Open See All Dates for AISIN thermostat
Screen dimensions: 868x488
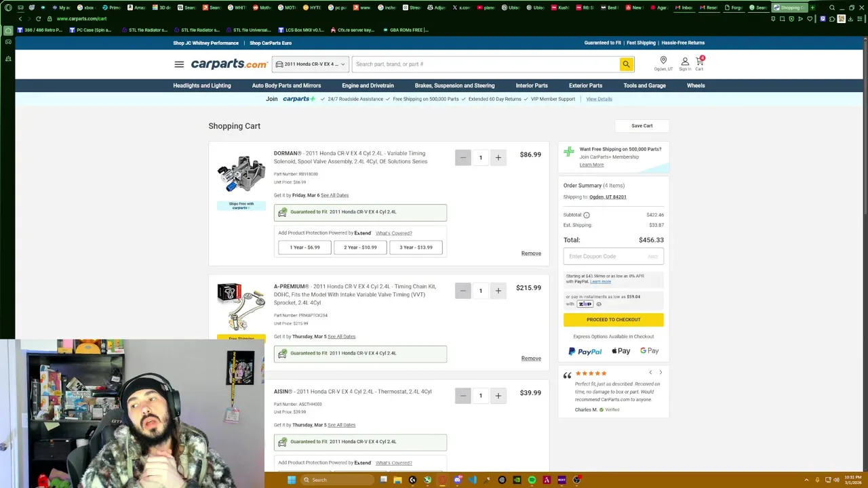click(341, 425)
